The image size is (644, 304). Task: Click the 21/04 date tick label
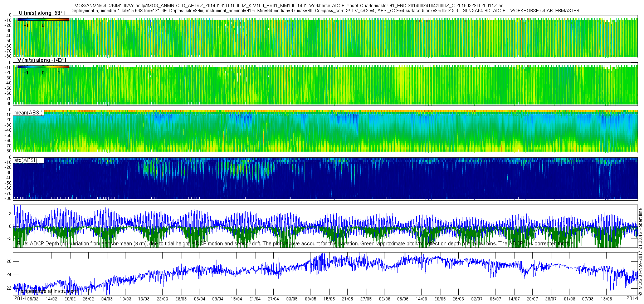[255, 299]
